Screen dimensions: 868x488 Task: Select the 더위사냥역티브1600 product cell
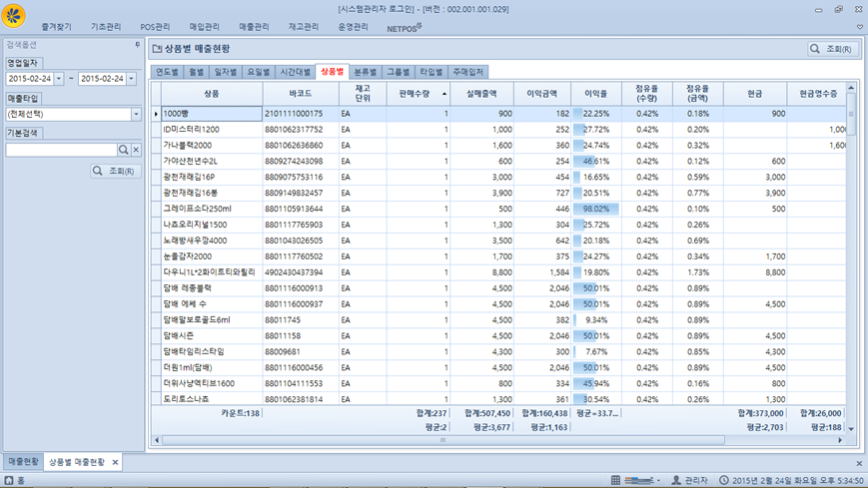click(x=212, y=383)
